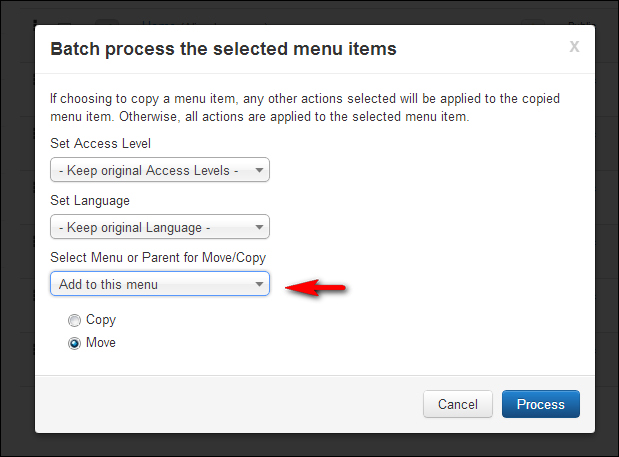This screenshot has width=619, height=457.
Task: Click the Move option label
Action: pyautogui.click(x=101, y=343)
